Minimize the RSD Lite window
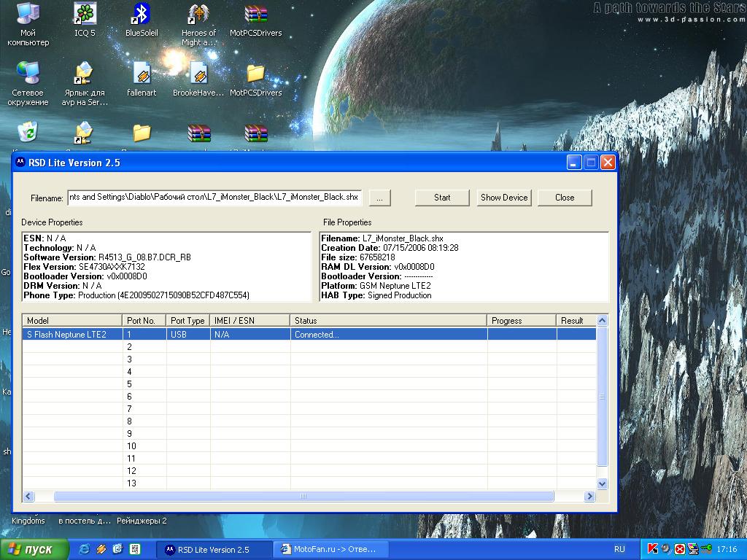Viewport: 747px width, 560px height. tap(574, 163)
